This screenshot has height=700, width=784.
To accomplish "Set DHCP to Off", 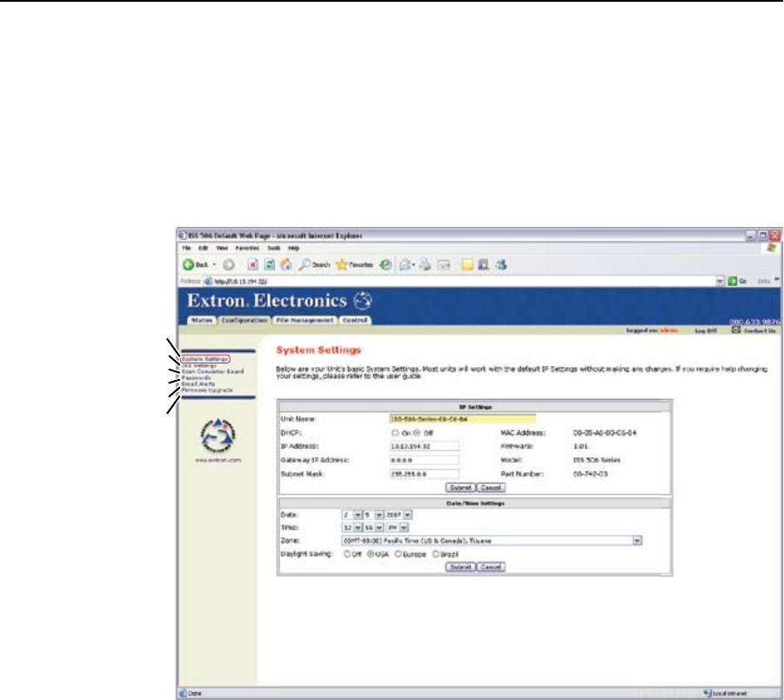I will coord(417,433).
